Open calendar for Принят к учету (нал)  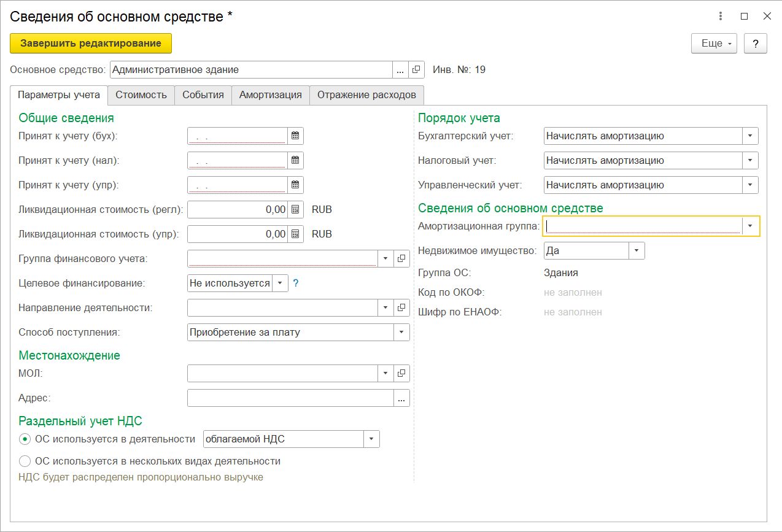[x=295, y=161]
